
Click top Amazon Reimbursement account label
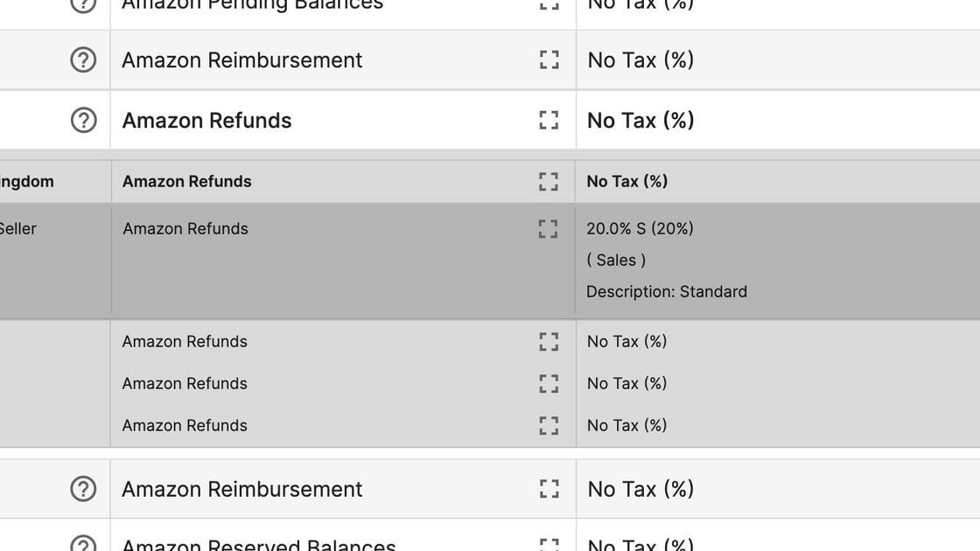[x=241, y=60]
